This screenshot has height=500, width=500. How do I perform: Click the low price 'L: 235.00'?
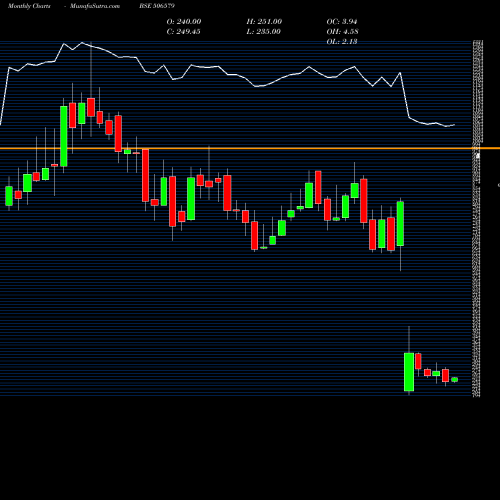pyautogui.click(x=263, y=32)
